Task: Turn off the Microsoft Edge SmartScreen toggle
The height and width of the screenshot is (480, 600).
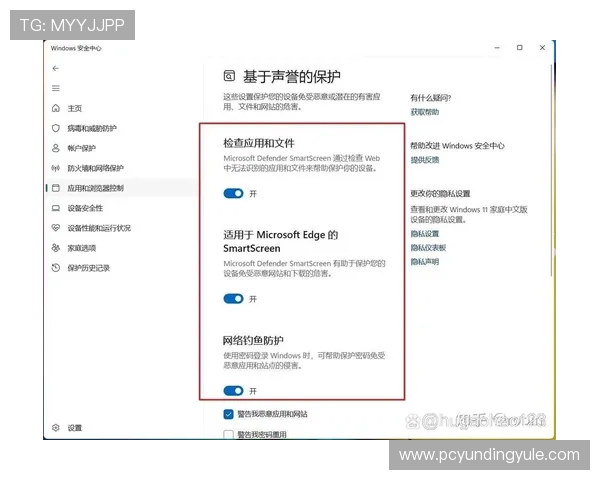Action: click(x=233, y=299)
